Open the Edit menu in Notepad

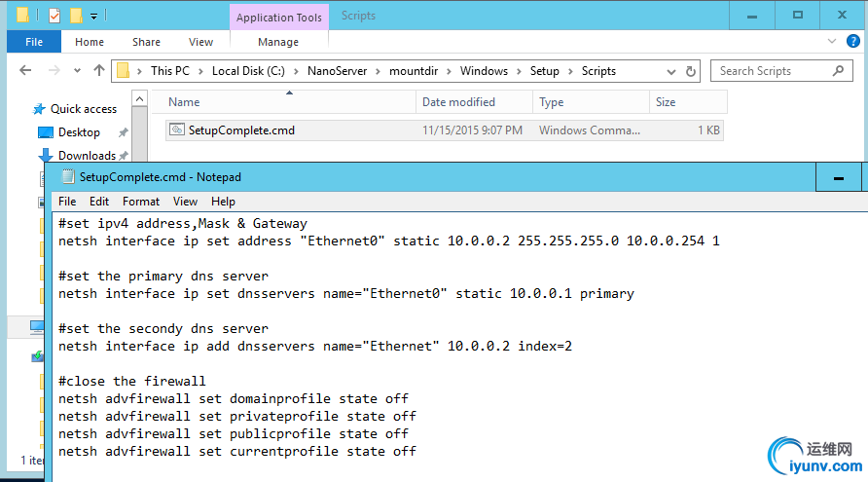pyautogui.click(x=99, y=202)
